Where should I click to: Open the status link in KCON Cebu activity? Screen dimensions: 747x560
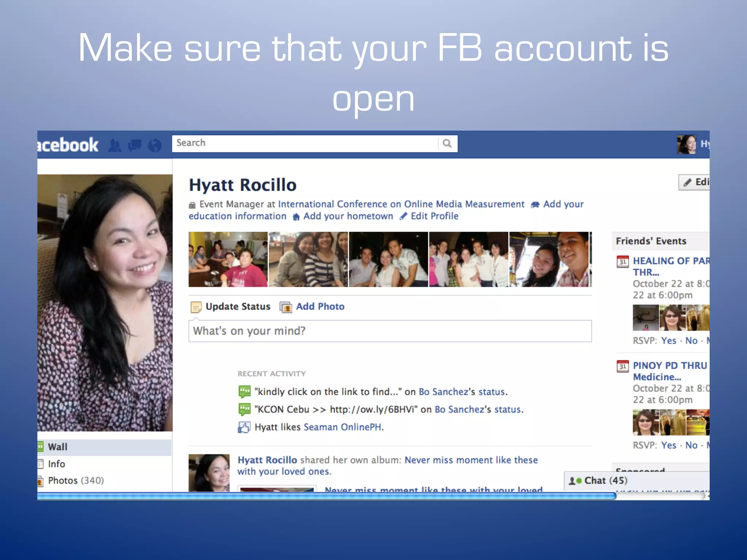coord(507,409)
